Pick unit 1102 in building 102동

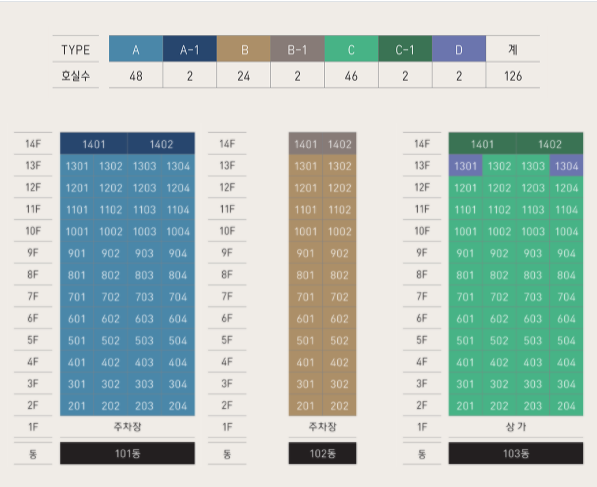click(x=340, y=209)
